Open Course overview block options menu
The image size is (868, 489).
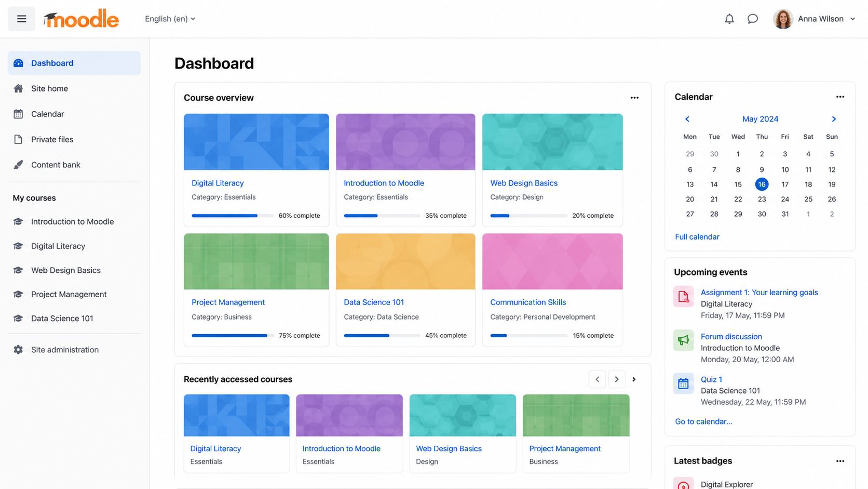pyautogui.click(x=634, y=98)
